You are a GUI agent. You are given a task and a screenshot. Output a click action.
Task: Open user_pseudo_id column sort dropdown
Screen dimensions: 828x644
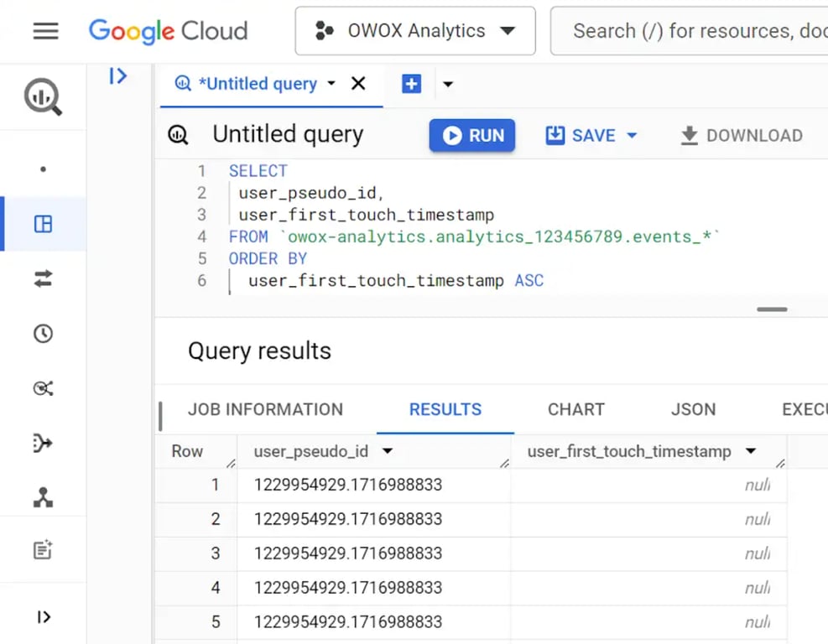388,451
